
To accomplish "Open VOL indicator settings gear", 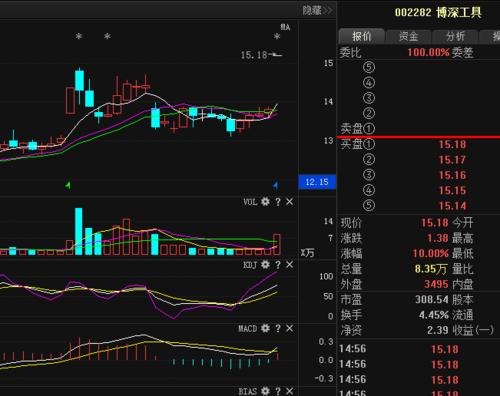I will pos(265,201).
